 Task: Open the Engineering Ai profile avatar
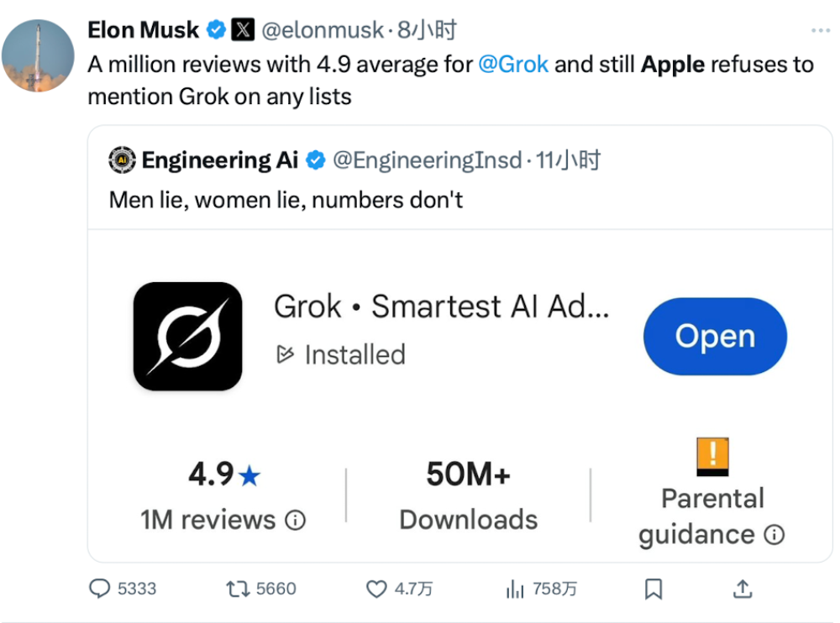tap(122, 160)
